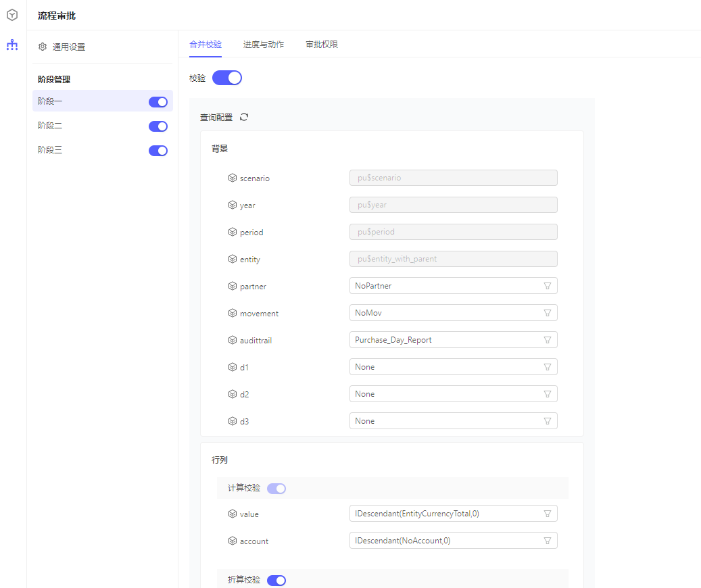
Task: Click the cube logo icon in sidebar
Action: point(12,14)
